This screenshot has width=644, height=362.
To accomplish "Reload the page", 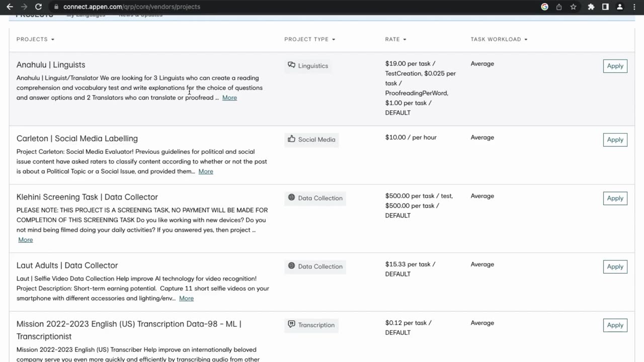I will 38,7.
